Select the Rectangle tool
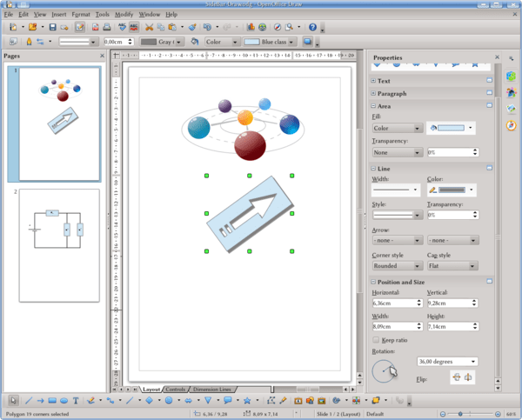Screen dimensions: 522x420 tap(51, 401)
